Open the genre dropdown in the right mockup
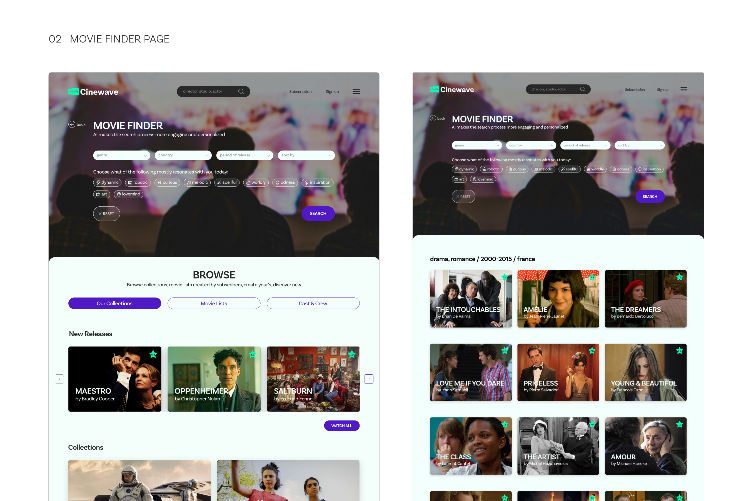The width and height of the screenshot is (751, 501). pos(477,145)
